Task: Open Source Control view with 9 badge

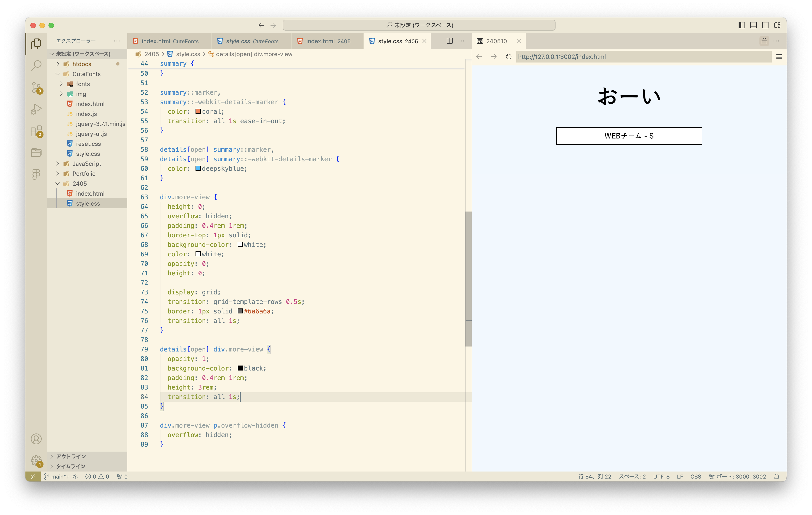Action: [36, 87]
